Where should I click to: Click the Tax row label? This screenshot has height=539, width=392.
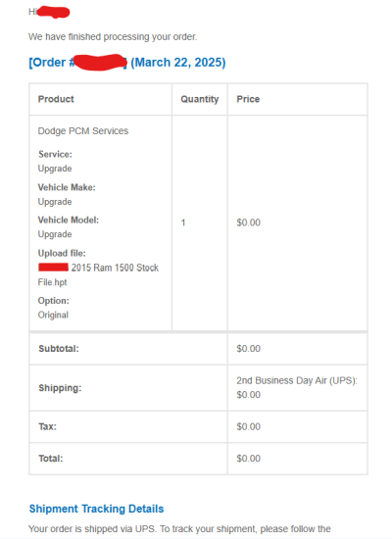[x=47, y=426]
